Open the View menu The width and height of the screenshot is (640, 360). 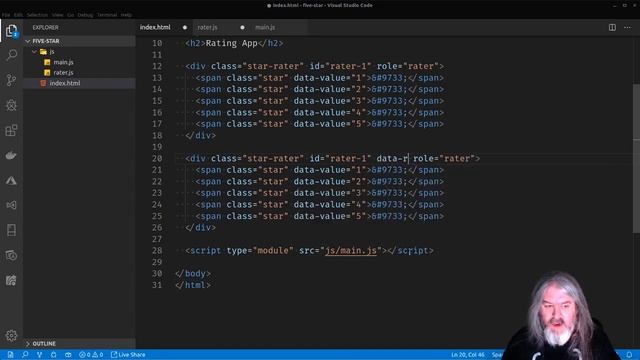(x=58, y=15)
